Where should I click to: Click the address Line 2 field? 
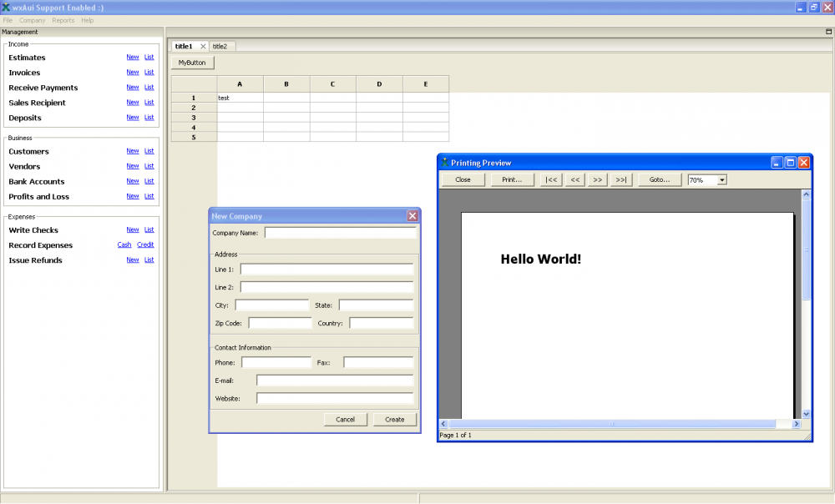pos(326,287)
